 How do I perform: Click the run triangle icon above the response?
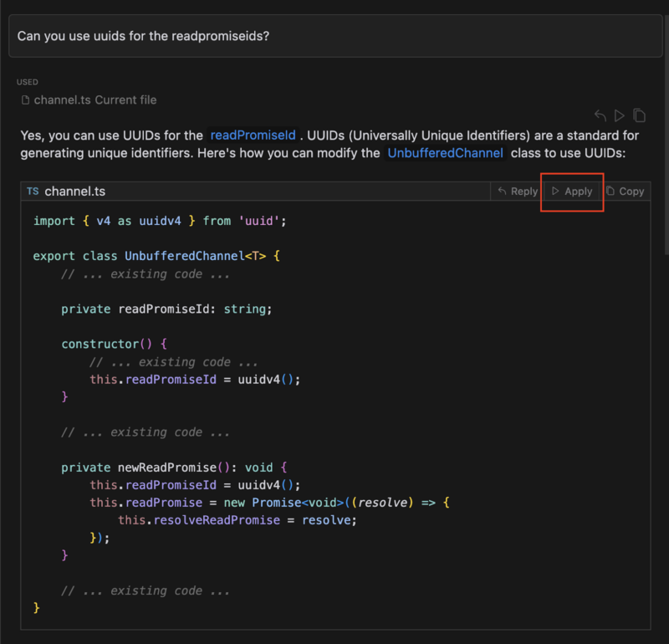point(620,115)
